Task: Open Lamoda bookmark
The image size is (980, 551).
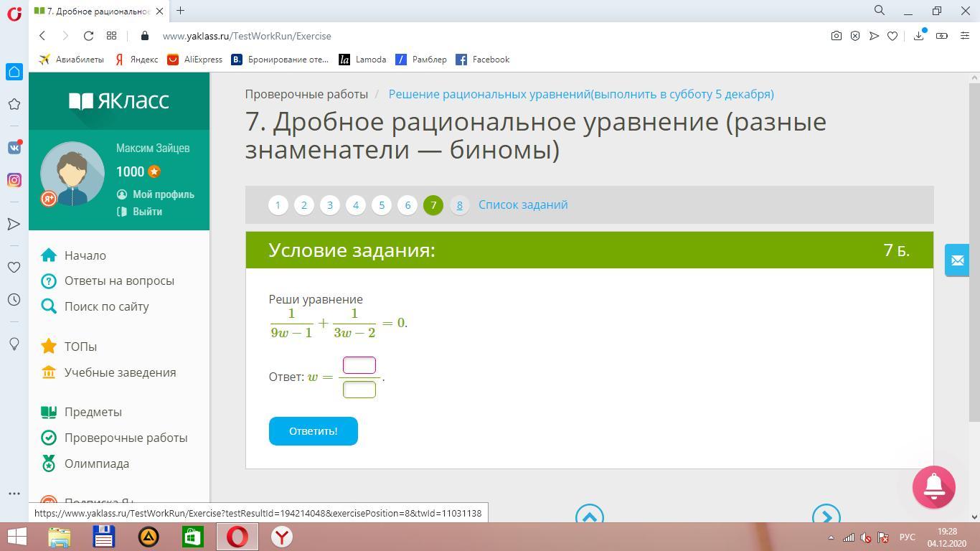Action: 362,60
